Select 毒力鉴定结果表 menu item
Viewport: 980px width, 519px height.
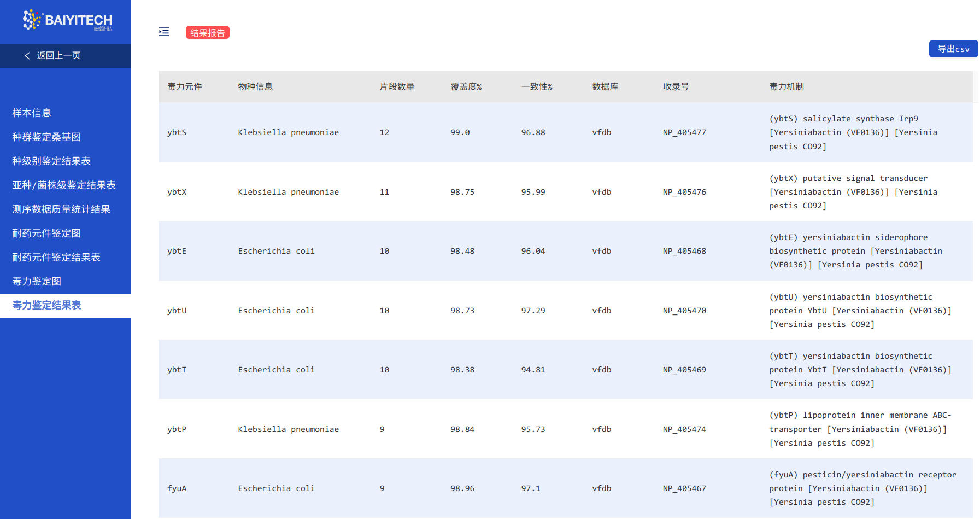tap(66, 306)
